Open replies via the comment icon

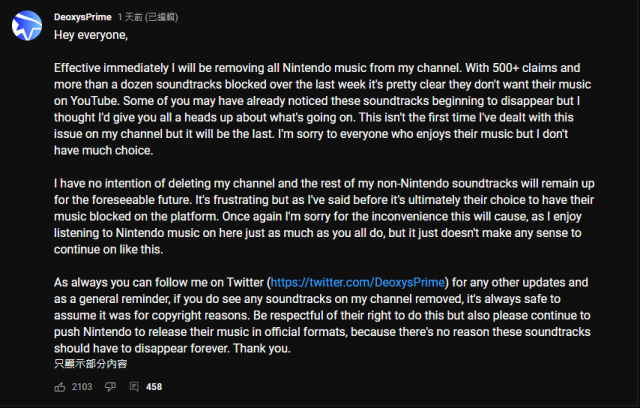[x=133, y=386]
